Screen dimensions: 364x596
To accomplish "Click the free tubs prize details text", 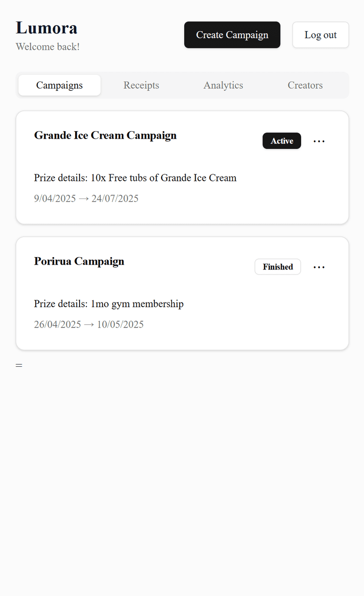I will [x=135, y=178].
